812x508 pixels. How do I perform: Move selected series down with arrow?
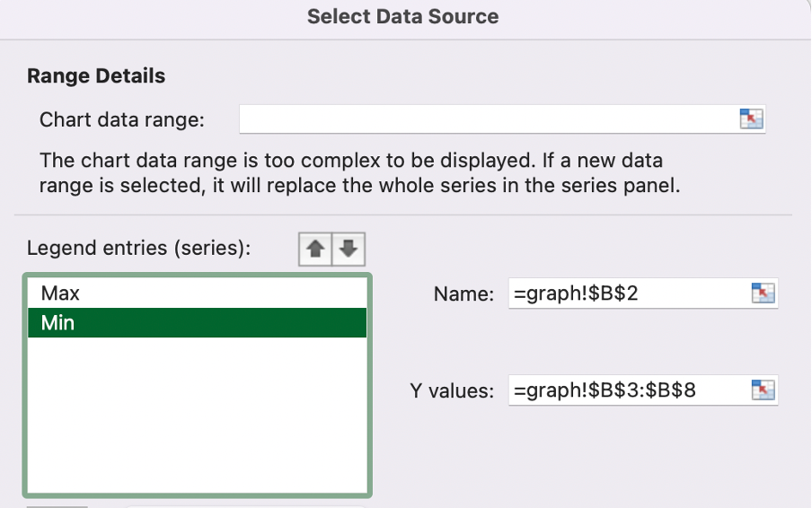click(349, 249)
